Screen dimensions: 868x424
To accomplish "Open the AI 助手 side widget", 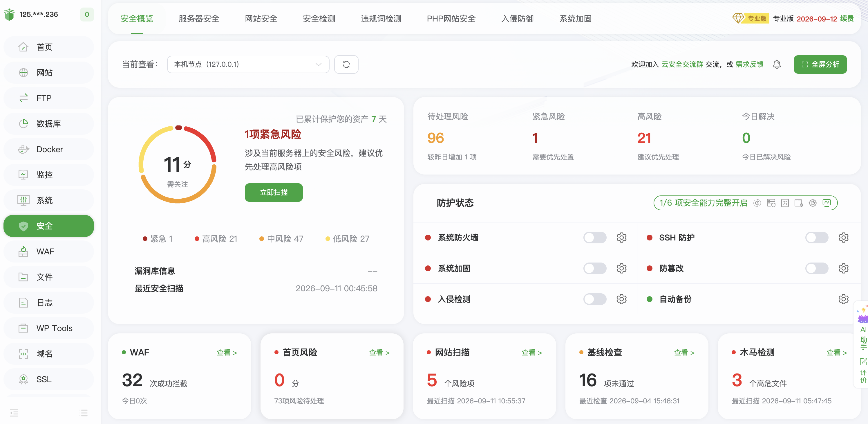I will click(862, 327).
